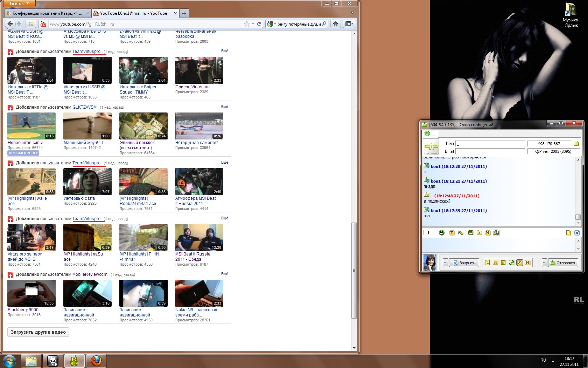This screenshot has width=588, height=368.
Task: Click the Имя field in QIP
Action: tap(490, 144)
